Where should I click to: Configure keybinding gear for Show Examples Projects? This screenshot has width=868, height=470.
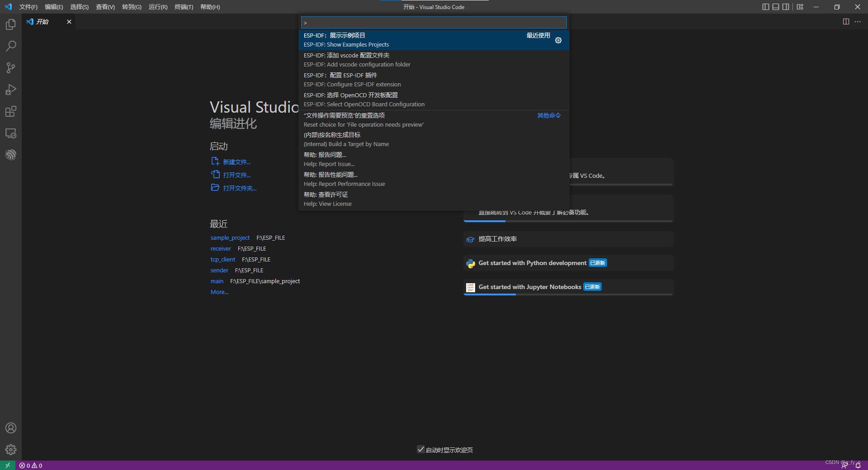pyautogui.click(x=558, y=40)
